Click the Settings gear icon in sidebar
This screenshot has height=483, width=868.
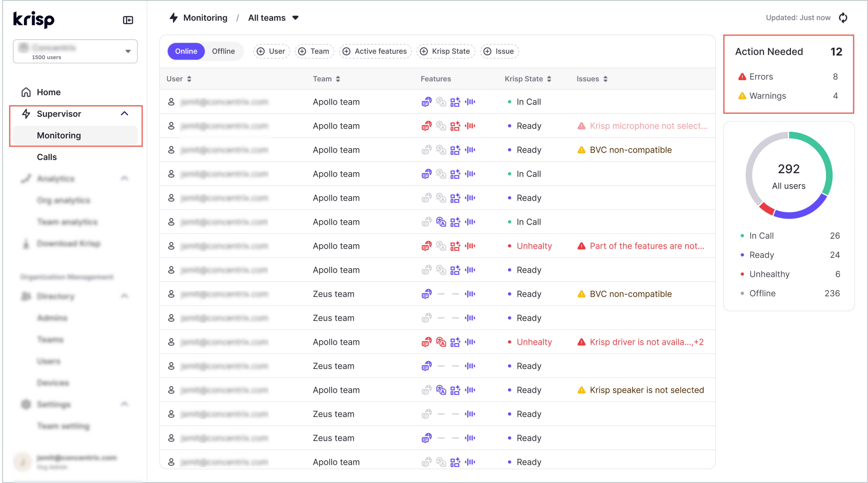coord(26,404)
